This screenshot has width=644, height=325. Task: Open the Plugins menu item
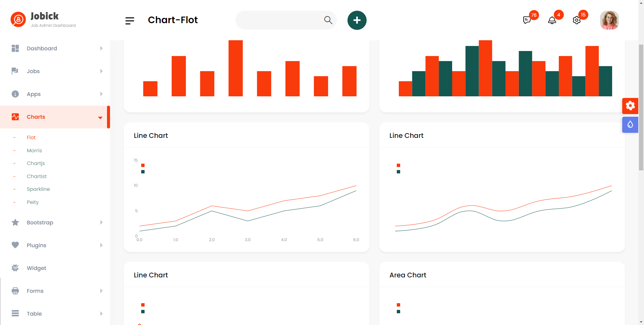[x=55, y=245]
